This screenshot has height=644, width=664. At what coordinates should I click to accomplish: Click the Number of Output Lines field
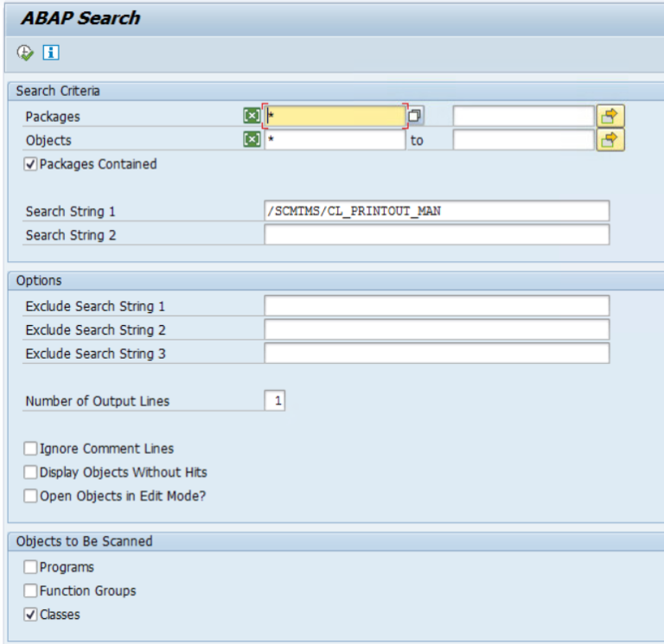coord(274,400)
